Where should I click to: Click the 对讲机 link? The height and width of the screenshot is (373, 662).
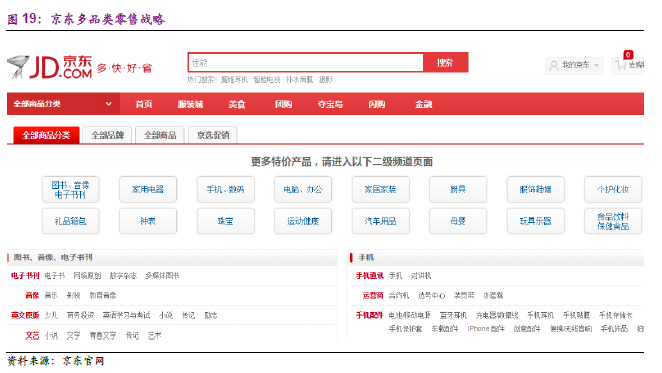(x=421, y=276)
